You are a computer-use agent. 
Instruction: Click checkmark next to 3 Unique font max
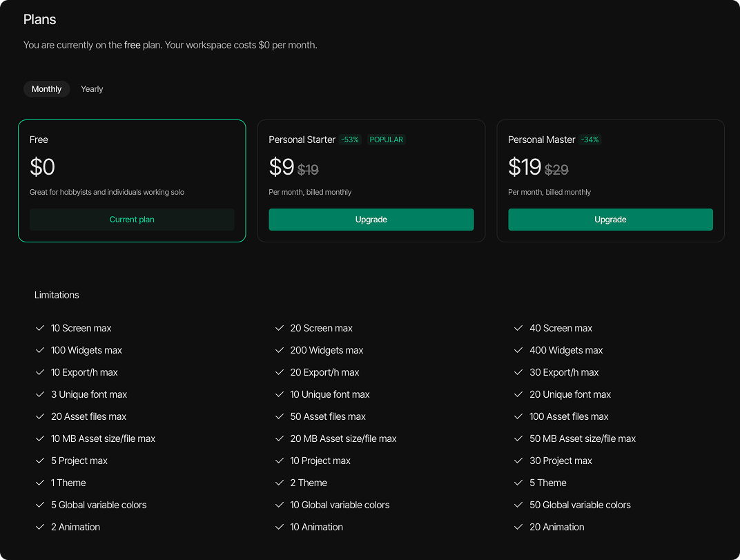point(40,394)
